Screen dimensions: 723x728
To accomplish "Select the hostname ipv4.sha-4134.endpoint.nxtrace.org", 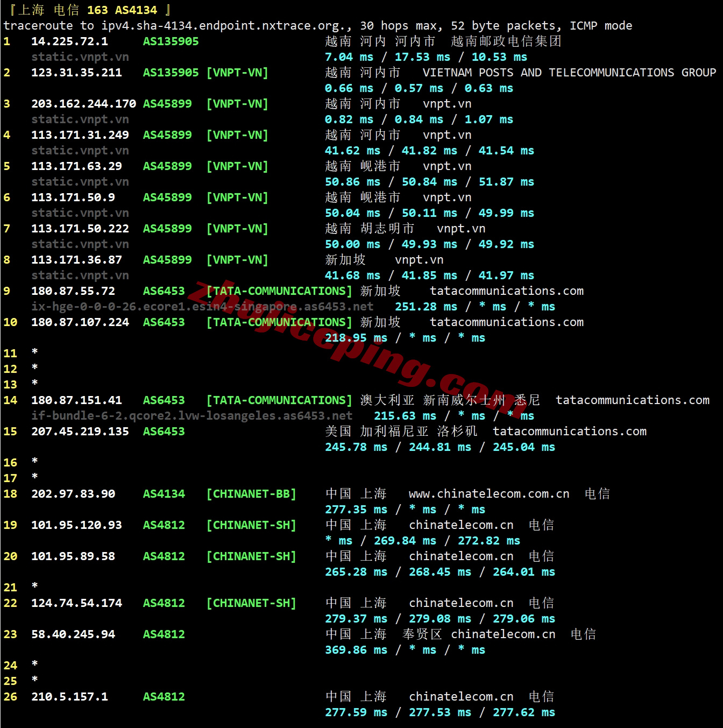I will click(x=224, y=26).
